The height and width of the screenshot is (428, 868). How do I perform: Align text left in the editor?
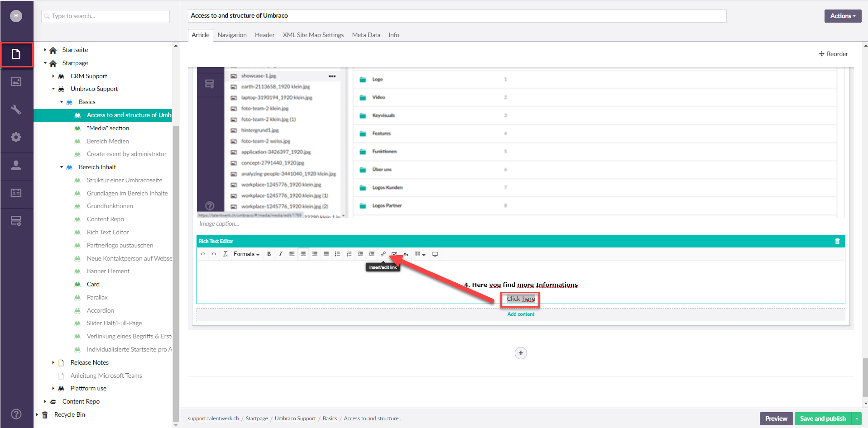[x=292, y=254]
